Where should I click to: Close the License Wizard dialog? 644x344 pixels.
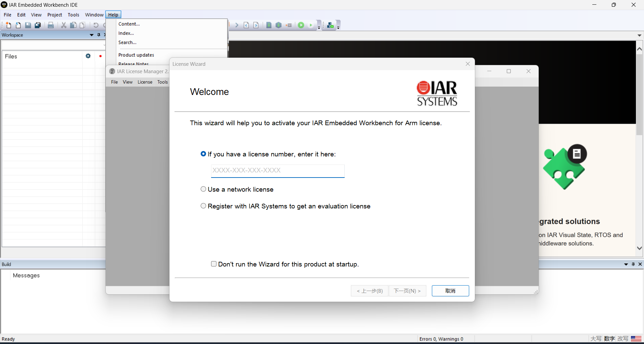click(x=468, y=64)
